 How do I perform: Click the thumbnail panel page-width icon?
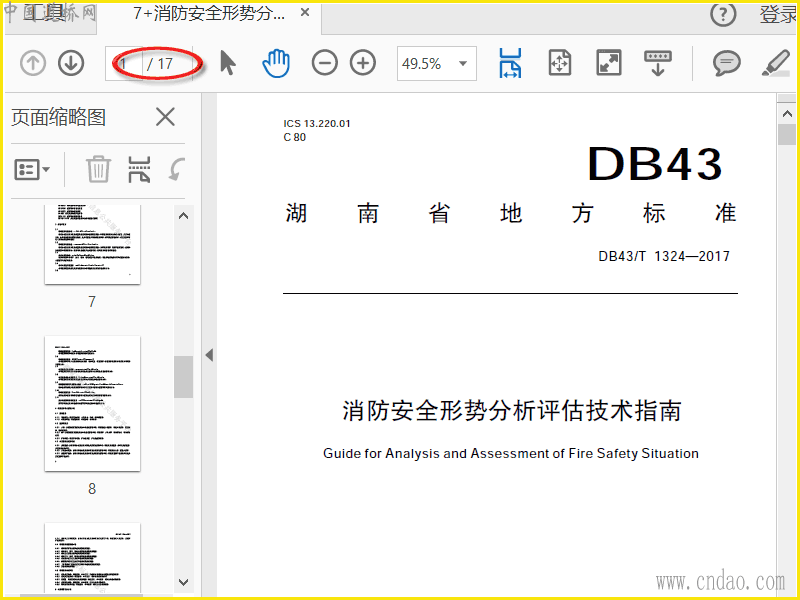(x=139, y=169)
